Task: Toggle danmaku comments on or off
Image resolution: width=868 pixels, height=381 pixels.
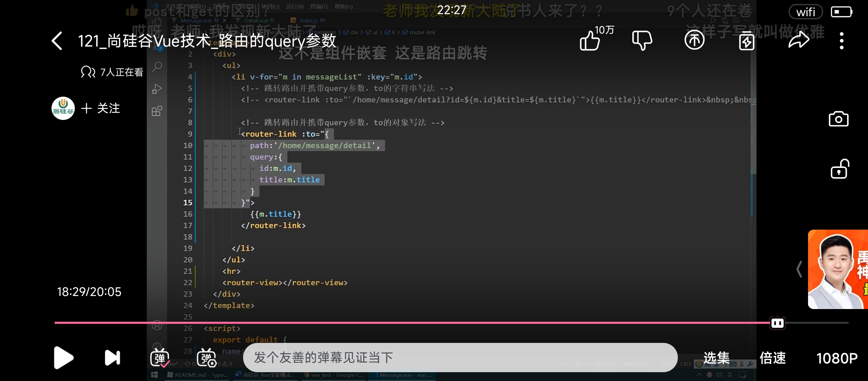Action: click(160, 358)
